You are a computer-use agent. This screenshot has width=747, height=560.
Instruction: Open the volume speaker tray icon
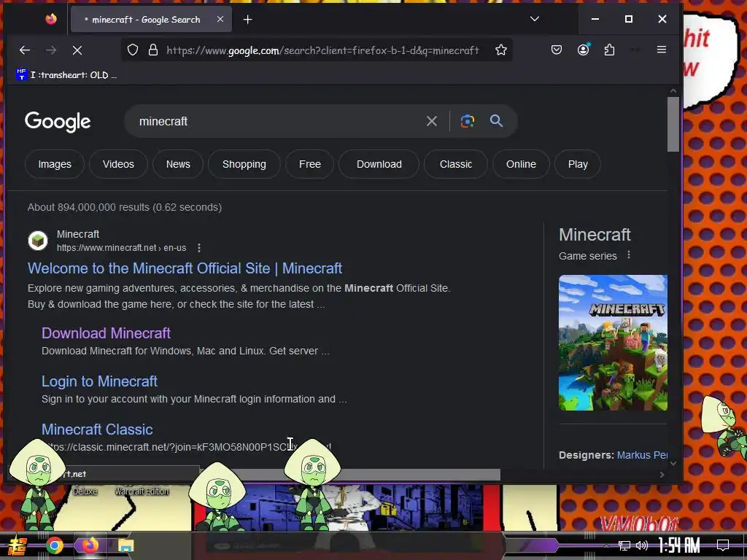coord(642,545)
